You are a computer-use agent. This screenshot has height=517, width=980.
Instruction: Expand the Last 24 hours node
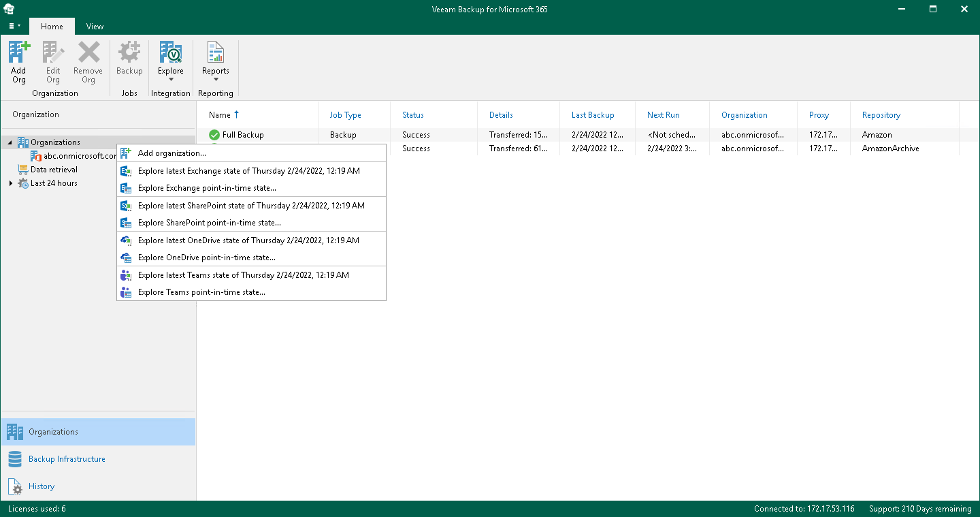click(10, 183)
